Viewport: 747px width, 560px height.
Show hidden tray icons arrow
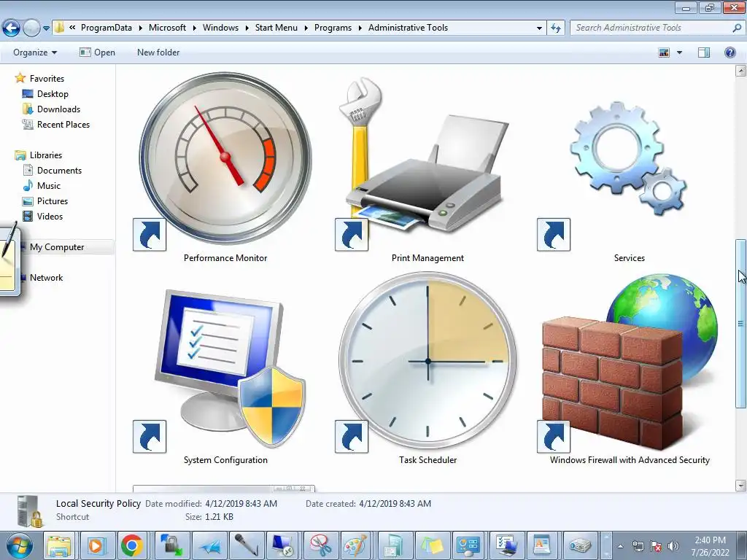click(x=620, y=546)
